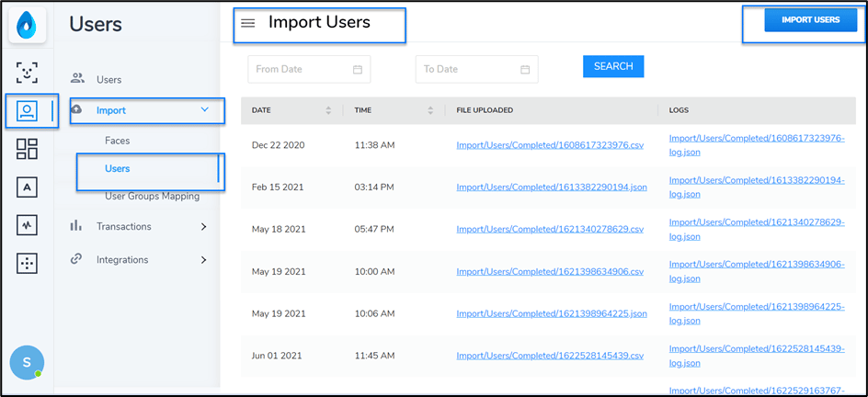Open file 1613382290194.json link
This screenshot has width=868, height=397.
click(552, 187)
